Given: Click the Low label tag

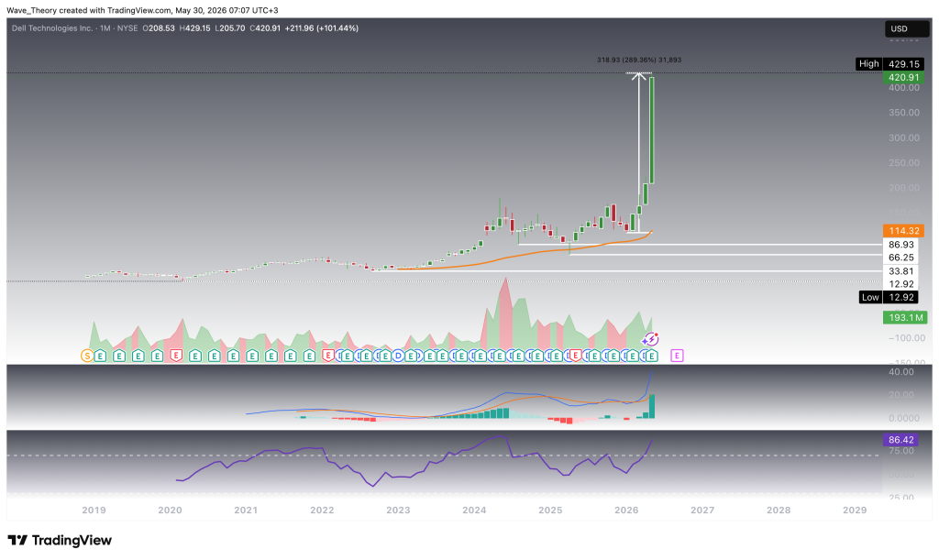Looking at the screenshot, I should coord(870,297).
